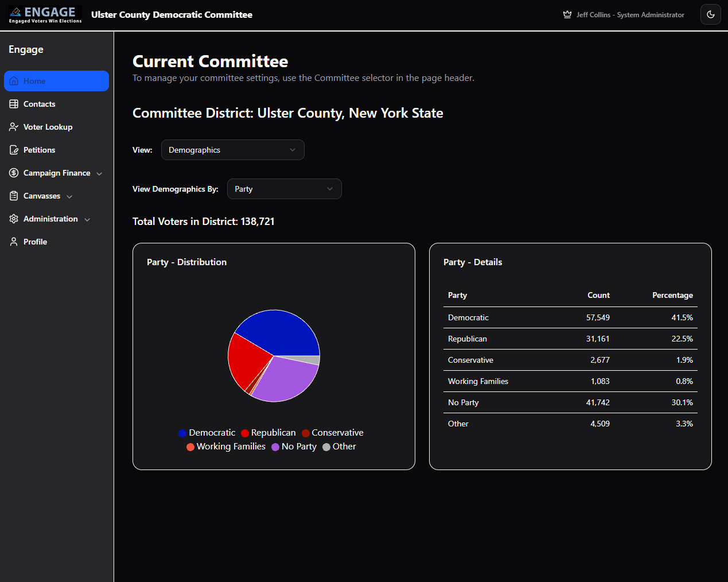The width and height of the screenshot is (728, 582).
Task: Open the Campaign Finance menu item
Action: pos(57,173)
